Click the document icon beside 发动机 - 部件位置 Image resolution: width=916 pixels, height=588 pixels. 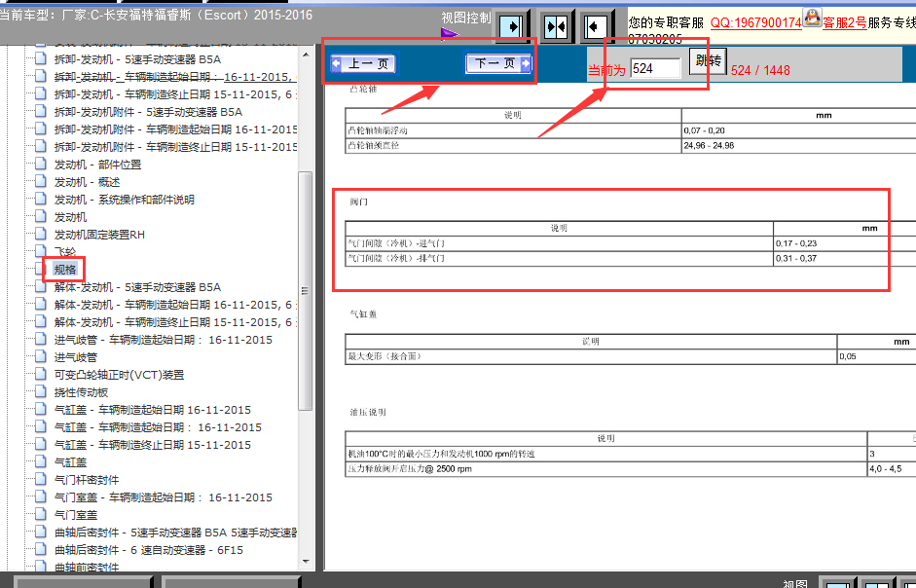40,164
